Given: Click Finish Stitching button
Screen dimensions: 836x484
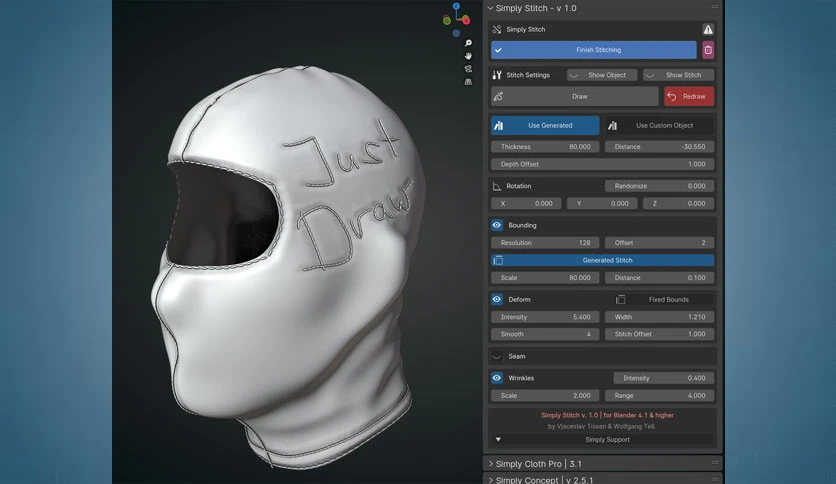Looking at the screenshot, I should pyautogui.click(x=593, y=50).
